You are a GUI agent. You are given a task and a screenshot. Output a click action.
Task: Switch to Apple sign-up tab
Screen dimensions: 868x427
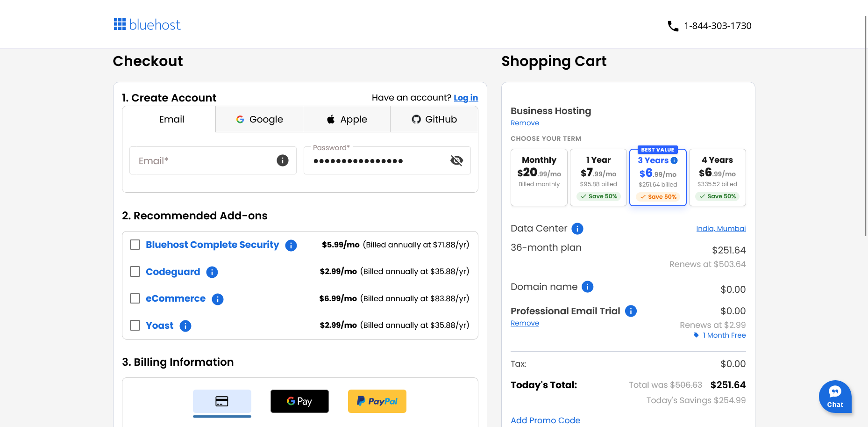(347, 119)
